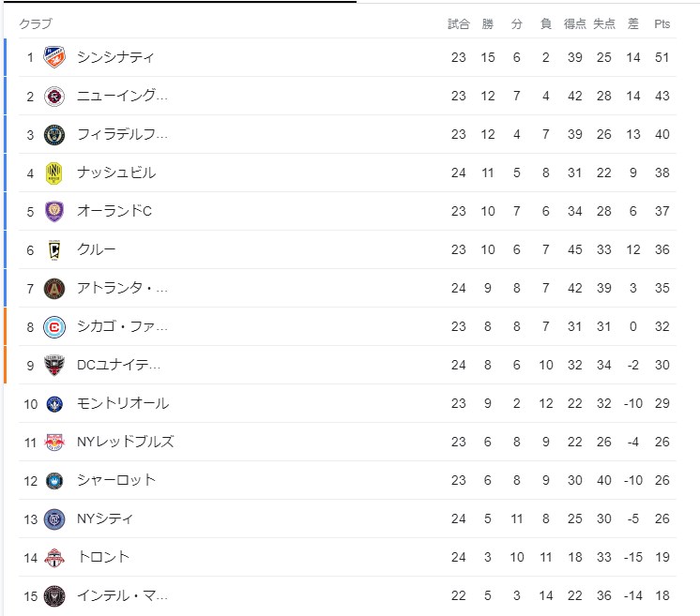700x616 pixels.
Task: Open the NYシティ team link
Action: pyautogui.click(x=105, y=518)
